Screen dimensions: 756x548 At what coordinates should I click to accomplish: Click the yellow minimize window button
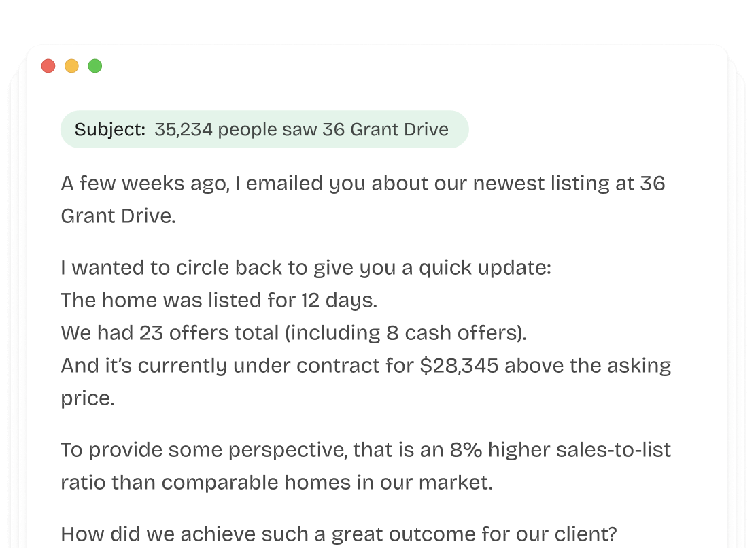coord(71,66)
